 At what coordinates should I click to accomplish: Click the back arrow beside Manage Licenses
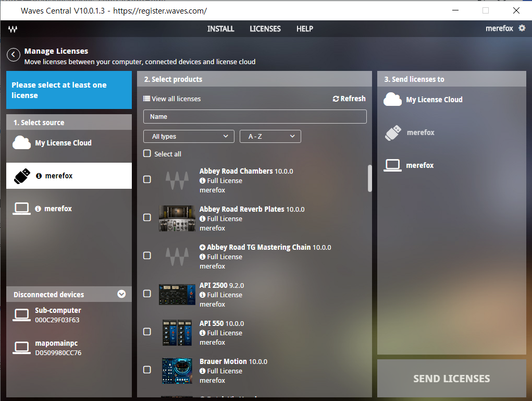14,55
